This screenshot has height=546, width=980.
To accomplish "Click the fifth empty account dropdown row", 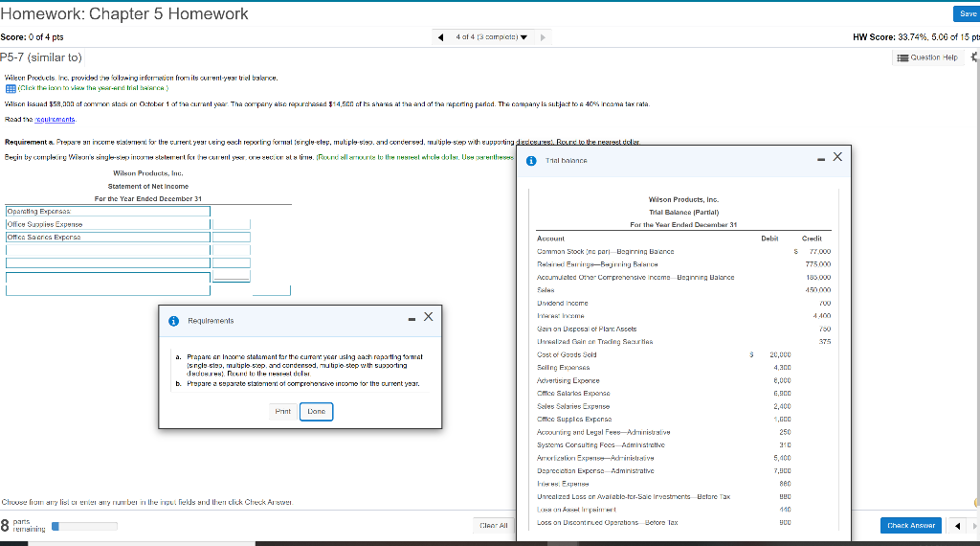I will [108, 263].
